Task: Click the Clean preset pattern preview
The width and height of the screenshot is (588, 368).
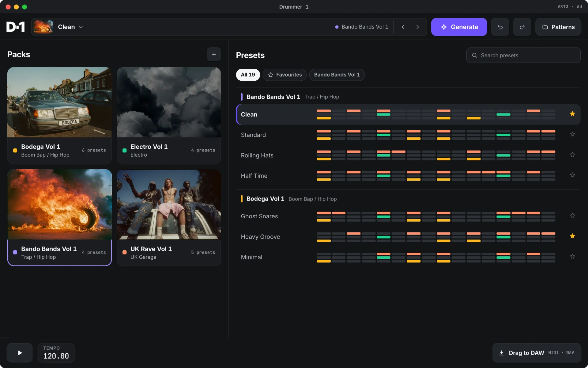Action: 436,114
